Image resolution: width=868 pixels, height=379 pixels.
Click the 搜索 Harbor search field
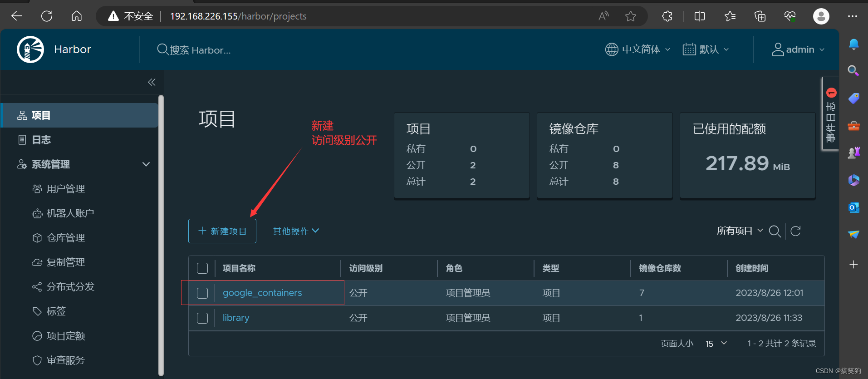click(x=194, y=49)
